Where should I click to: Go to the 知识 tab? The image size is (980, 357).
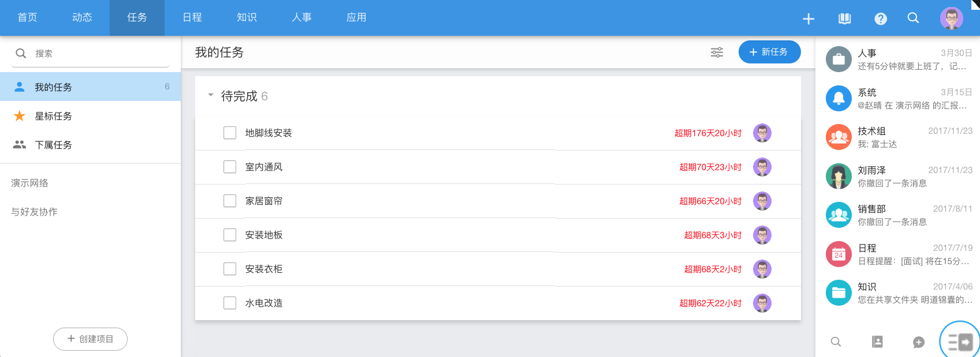pyautogui.click(x=247, y=18)
